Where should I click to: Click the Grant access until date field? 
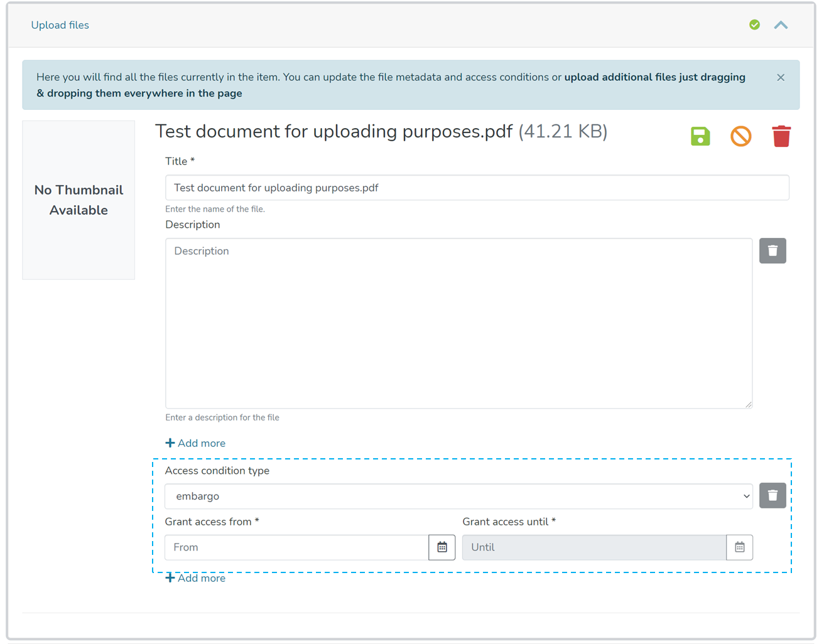[x=594, y=547]
